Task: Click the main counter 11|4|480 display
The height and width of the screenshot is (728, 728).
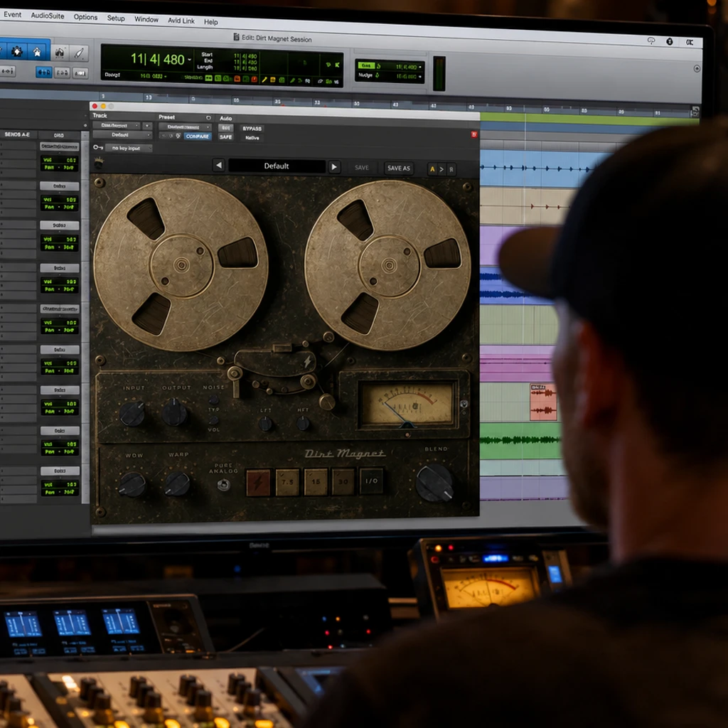Action: [x=157, y=59]
